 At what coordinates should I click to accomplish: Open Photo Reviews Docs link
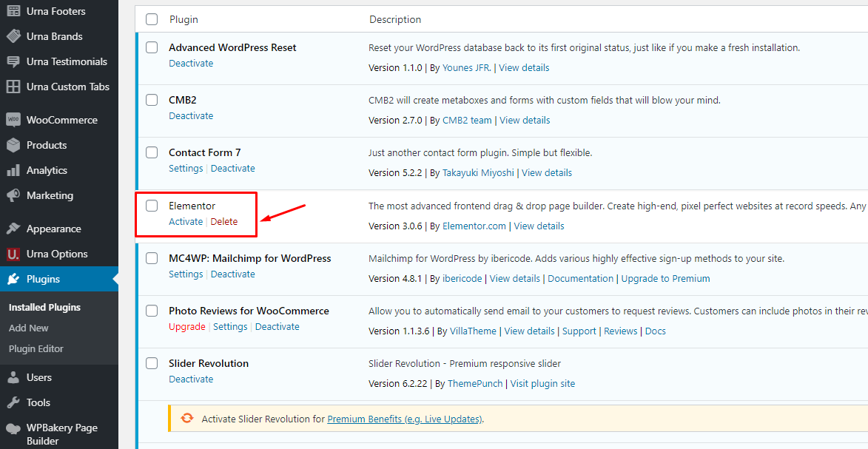(x=656, y=331)
